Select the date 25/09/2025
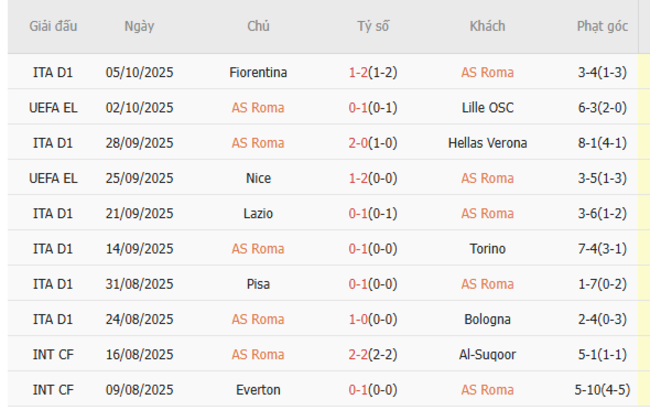This screenshot has height=410, width=650. [139, 178]
